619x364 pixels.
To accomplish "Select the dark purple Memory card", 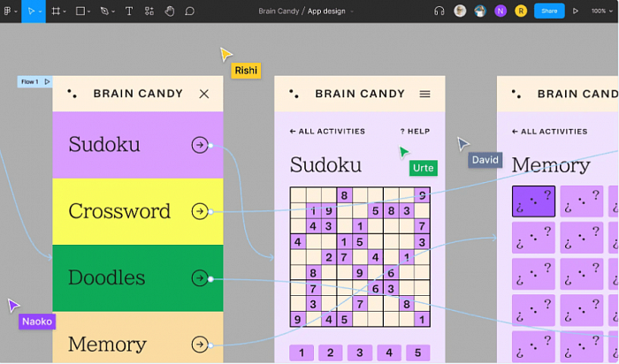I will click(x=533, y=201).
